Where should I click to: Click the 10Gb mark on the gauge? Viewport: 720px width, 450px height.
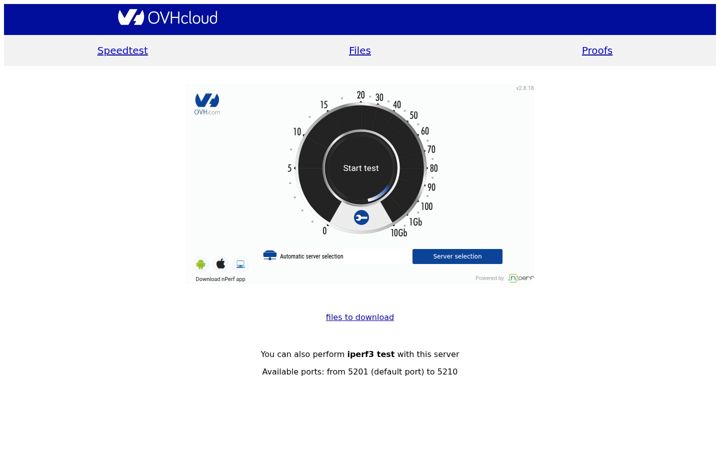(399, 233)
